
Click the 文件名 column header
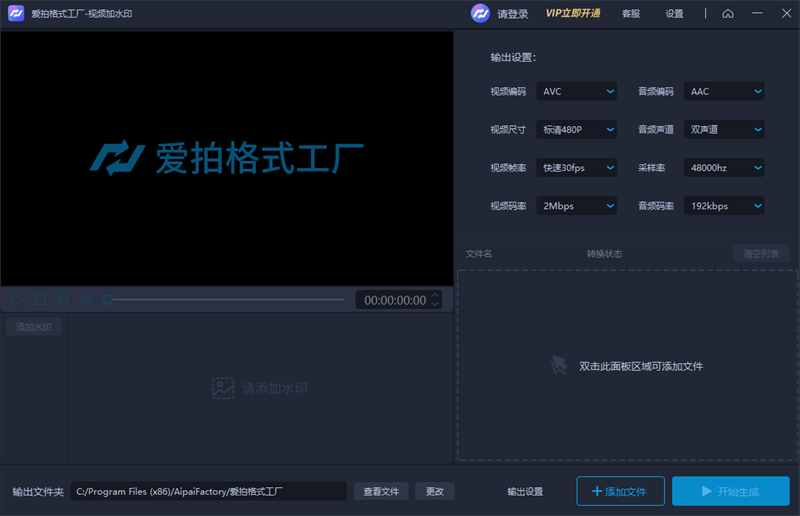pos(479,254)
